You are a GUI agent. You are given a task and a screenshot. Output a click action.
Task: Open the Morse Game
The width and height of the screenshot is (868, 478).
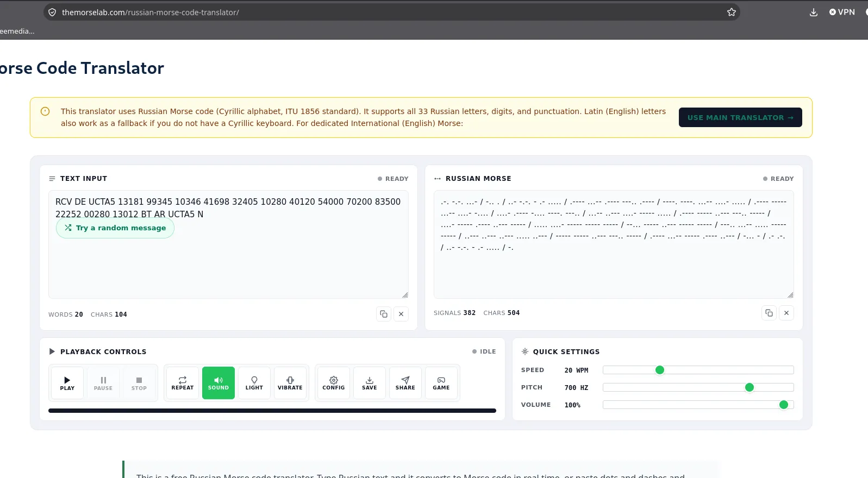[441, 383]
